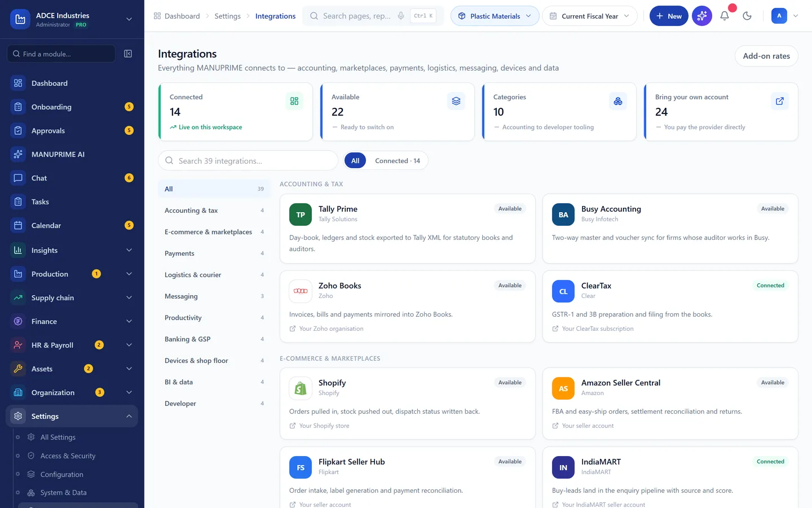This screenshot has width=812, height=508.
Task: Expand the Production section chevron
Action: [x=129, y=274]
